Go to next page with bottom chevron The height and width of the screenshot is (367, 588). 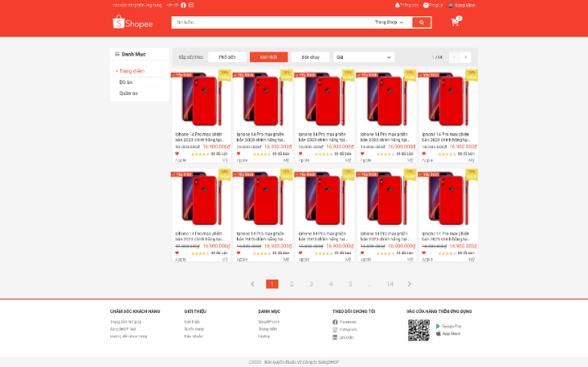coord(409,284)
